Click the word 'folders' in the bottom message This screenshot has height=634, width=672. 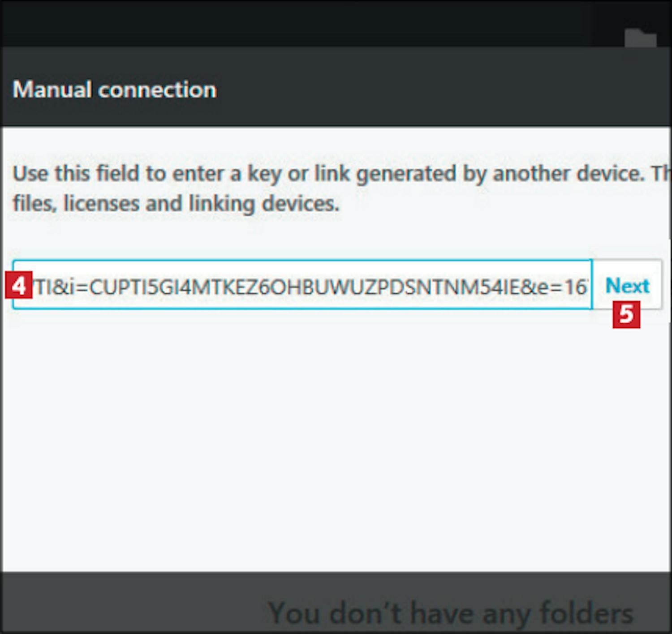pos(586,613)
